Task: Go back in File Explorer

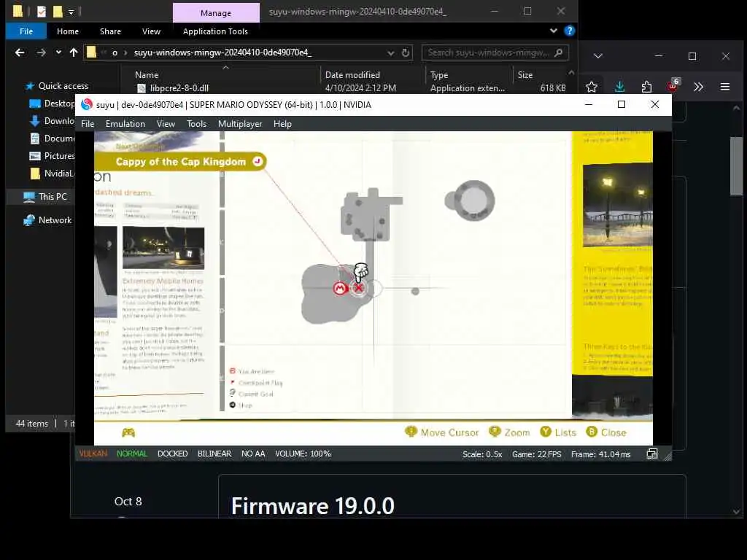Action: (x=20, y=52)
